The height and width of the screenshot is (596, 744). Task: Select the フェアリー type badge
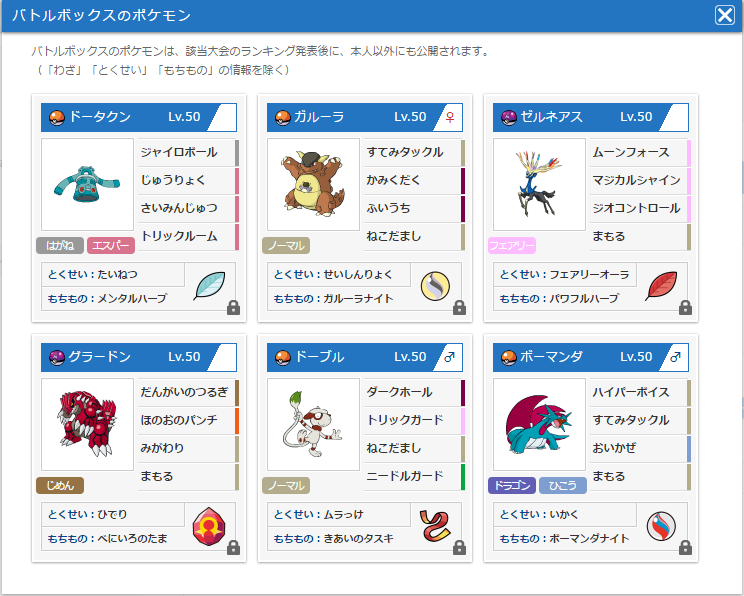point(512,245)
